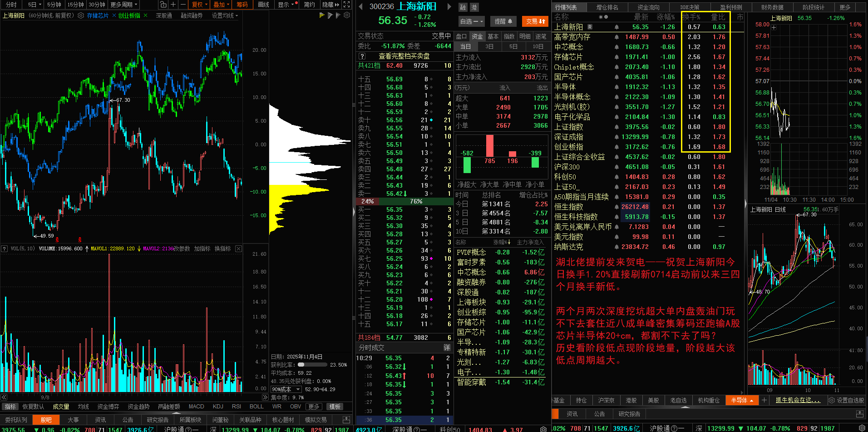Image resolution: width=868 pixels, height=432 pixels.
Task: Open the 90%成本 combo box
Action: [286, 389]
